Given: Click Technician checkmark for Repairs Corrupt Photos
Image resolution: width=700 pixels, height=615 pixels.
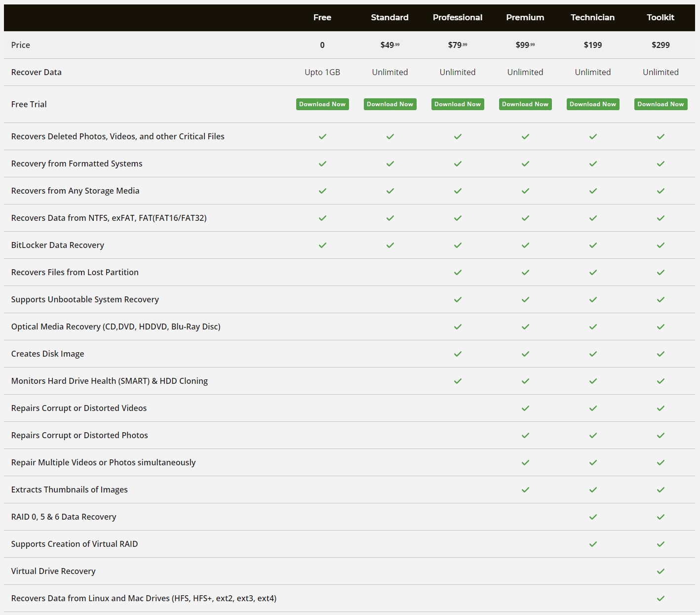Looking at the screenshot, I should [x=593, y=435].
